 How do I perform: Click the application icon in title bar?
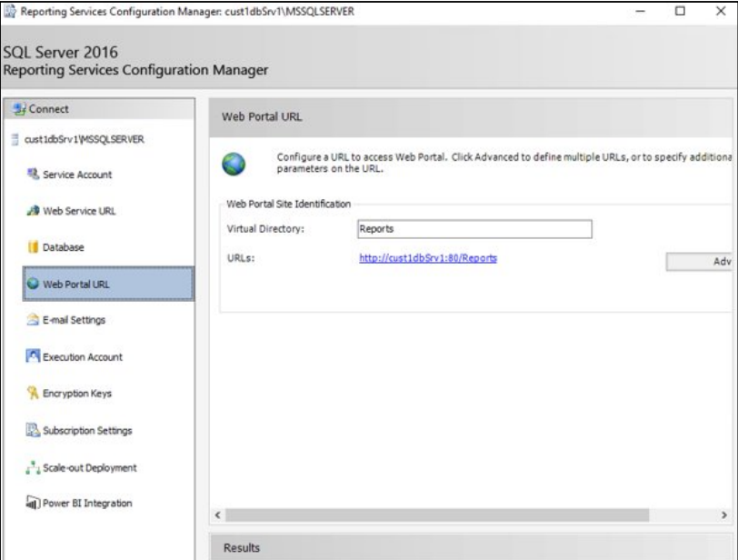pos(10,11)
